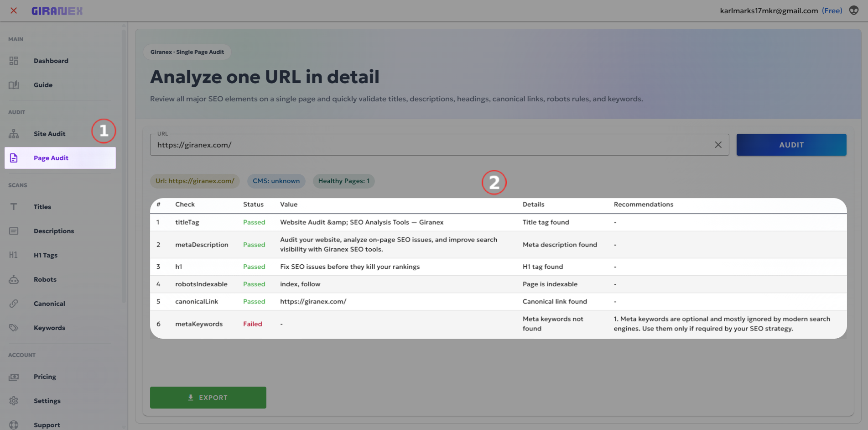Click the Giranex logo
This screenshot has height=430, width=868.
coord(57,11)
